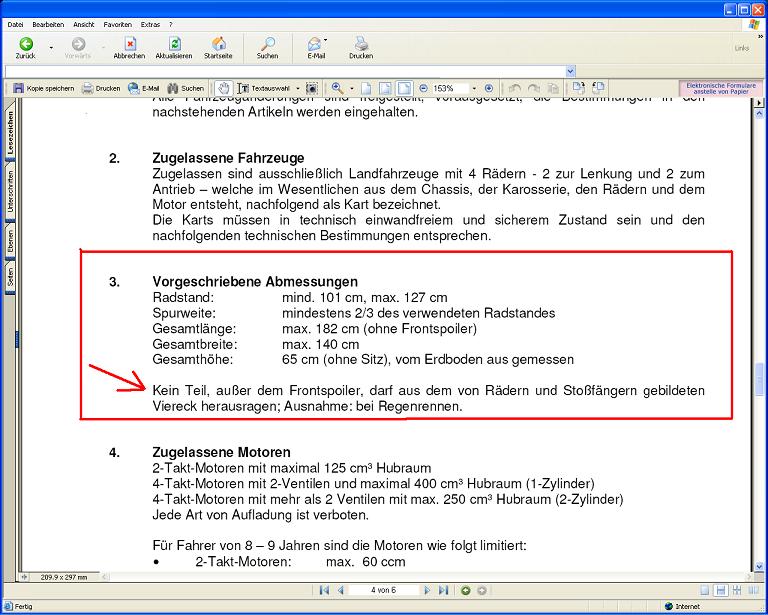Select the Hand tool
The image size is (768, 615).
coord(223,88)
